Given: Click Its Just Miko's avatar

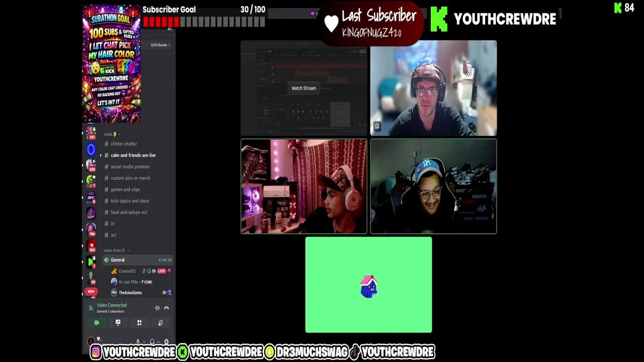Looking at the screenshot, I should tap(114, 282).
